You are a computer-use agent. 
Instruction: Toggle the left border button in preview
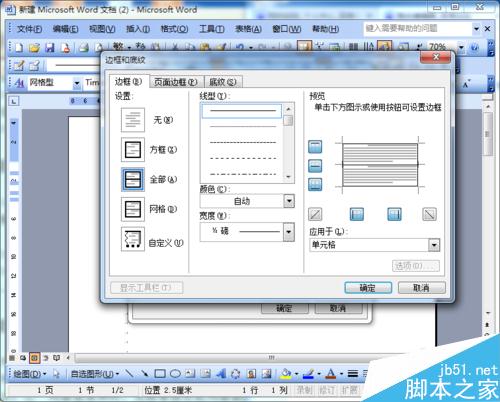[x=357, y=214]
